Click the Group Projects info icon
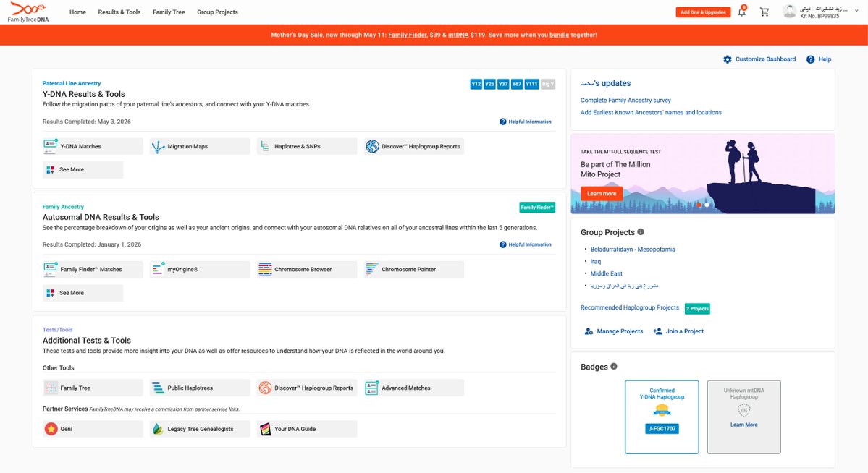Screen dimensions: 868x473 coord(641,231)
